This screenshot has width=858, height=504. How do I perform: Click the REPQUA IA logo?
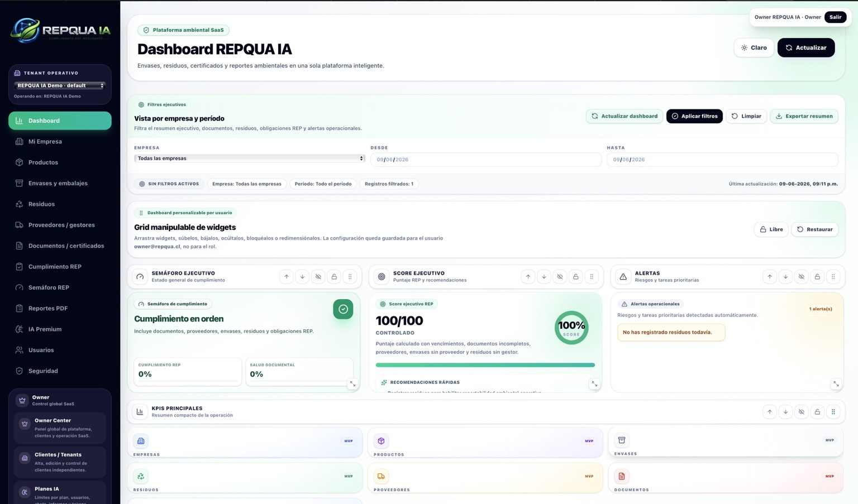click(60, 30)
